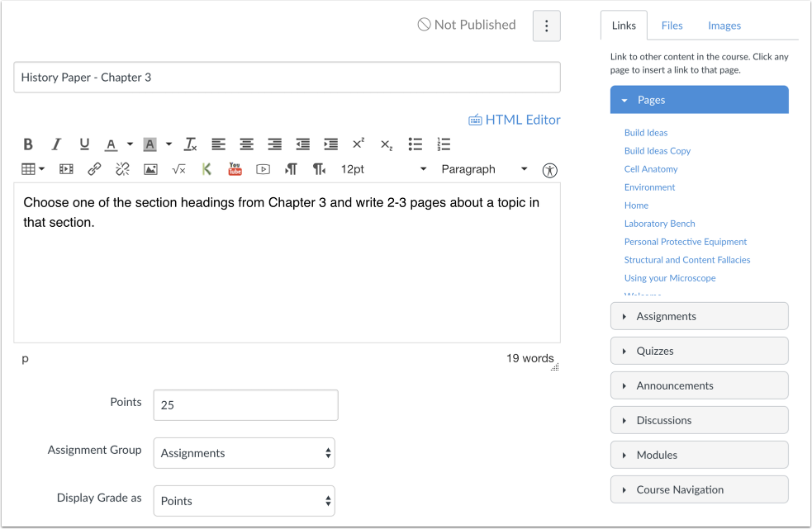Image resolution: width=812 pixels, height=529 pixels.
Task: Align text left
Action: 219,144
